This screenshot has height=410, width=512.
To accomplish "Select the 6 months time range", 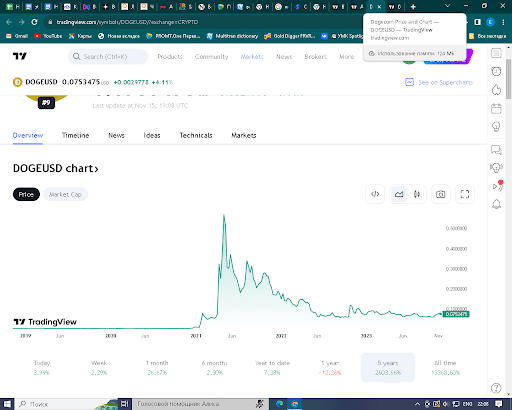I will [215, 367].
